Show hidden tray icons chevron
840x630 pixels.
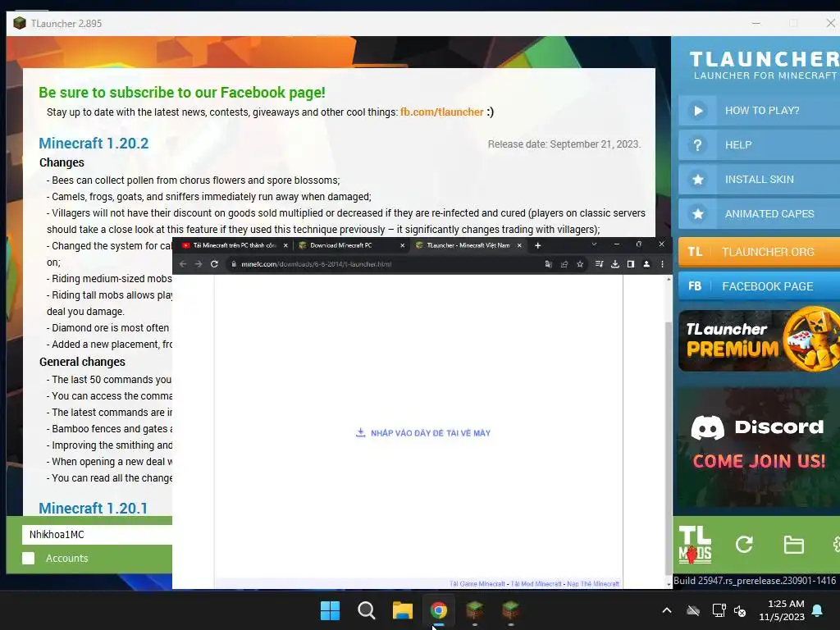click(667, 610)
